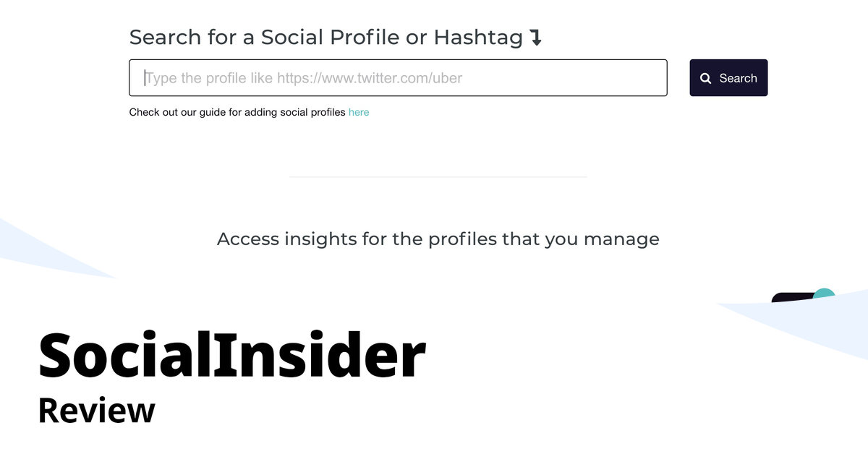Click the placeholder text inside the search box

(x=304, y=78)
